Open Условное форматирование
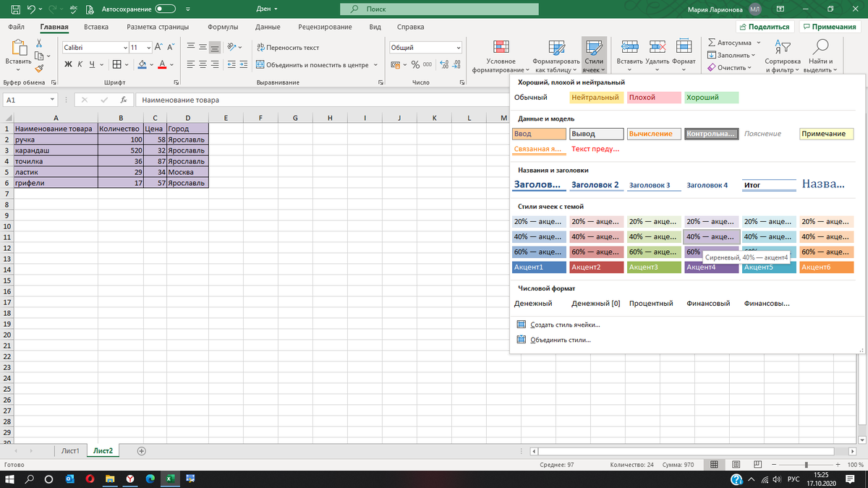Viewport: 868px width, 488px height. 500,56
